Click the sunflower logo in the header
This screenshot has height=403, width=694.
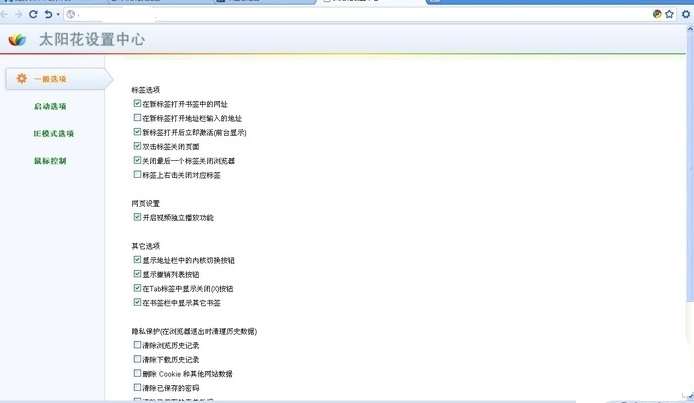[x=17, y=40]
